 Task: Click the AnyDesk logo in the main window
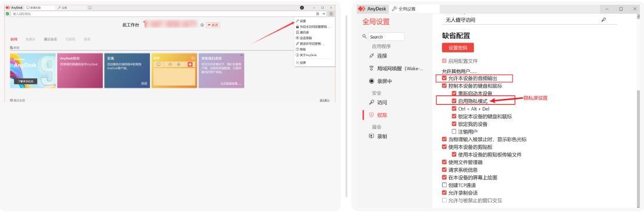click(x=8, y=8)
